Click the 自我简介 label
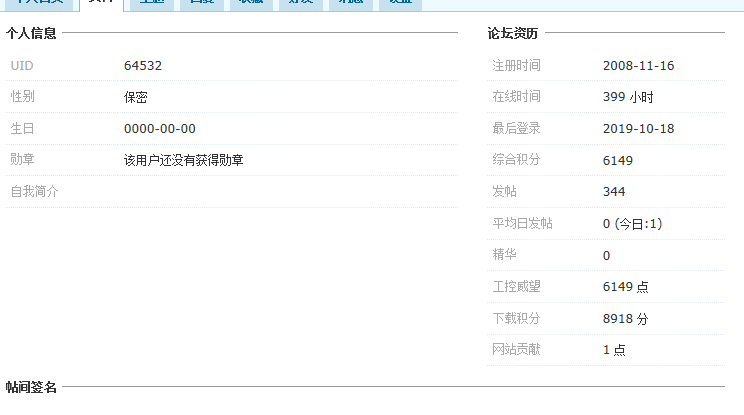 tap(34, 191)
